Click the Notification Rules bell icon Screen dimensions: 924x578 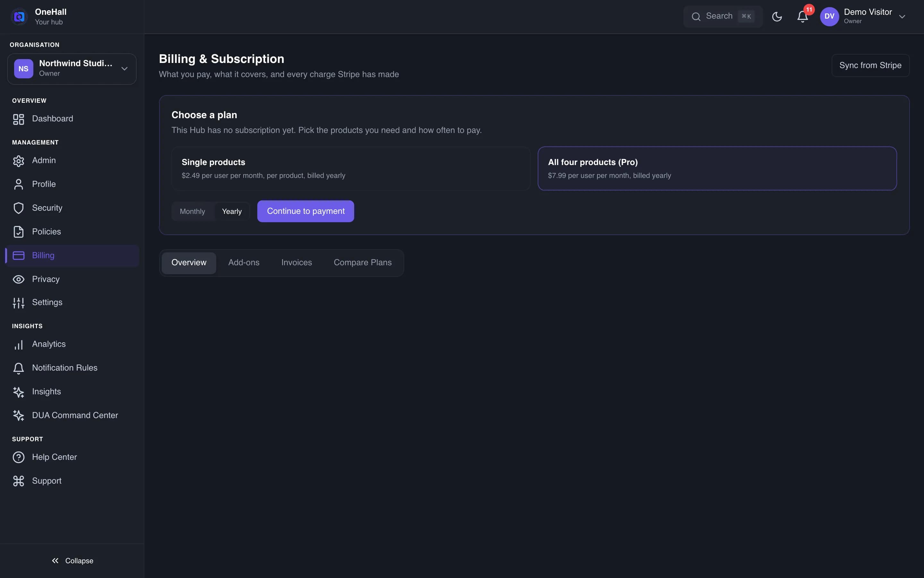tap(18, 368)
